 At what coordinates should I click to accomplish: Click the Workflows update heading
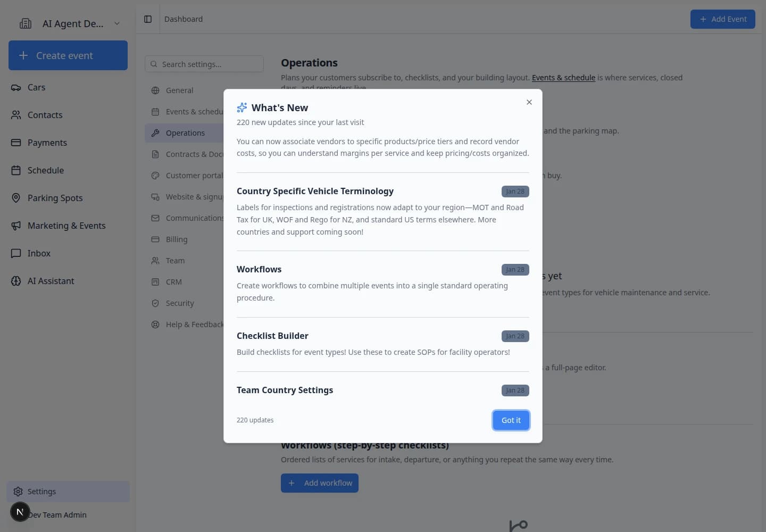[x=259, y=269]
